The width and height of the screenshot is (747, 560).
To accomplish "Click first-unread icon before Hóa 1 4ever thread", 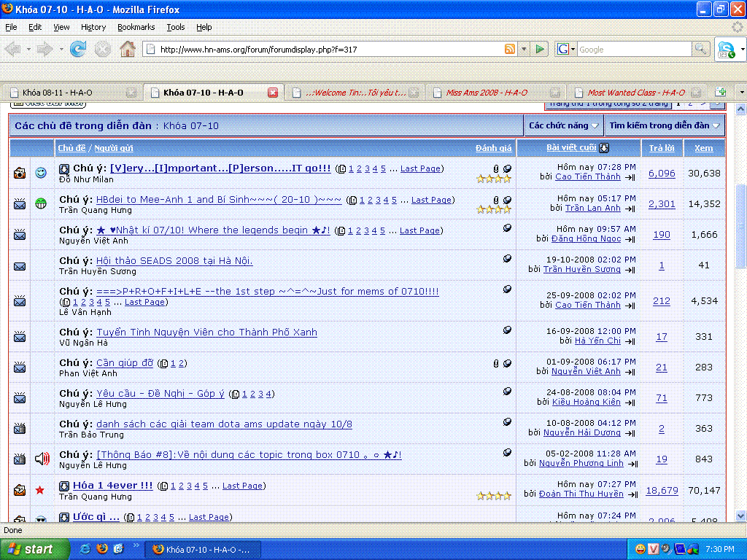I will [64, 486].
